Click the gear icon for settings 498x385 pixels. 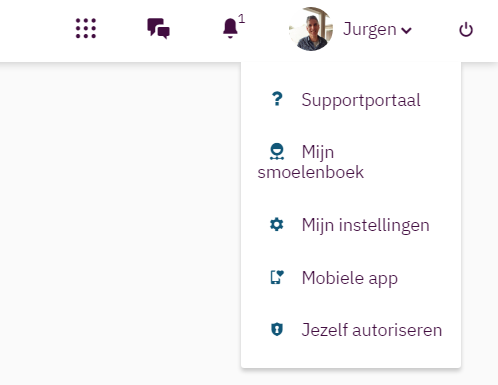(277, 224)
